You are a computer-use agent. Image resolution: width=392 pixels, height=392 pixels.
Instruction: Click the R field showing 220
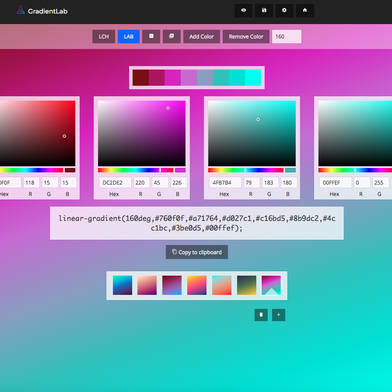[142, 183]
